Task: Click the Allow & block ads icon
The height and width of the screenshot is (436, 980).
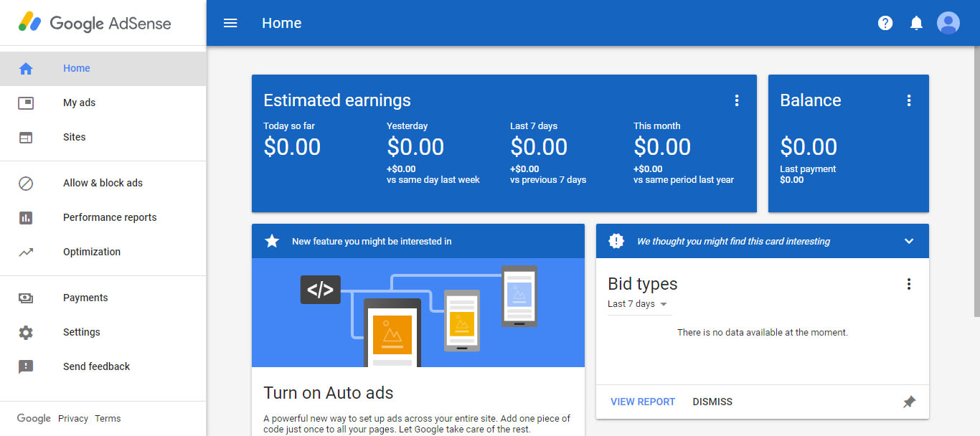Action: 26,184
